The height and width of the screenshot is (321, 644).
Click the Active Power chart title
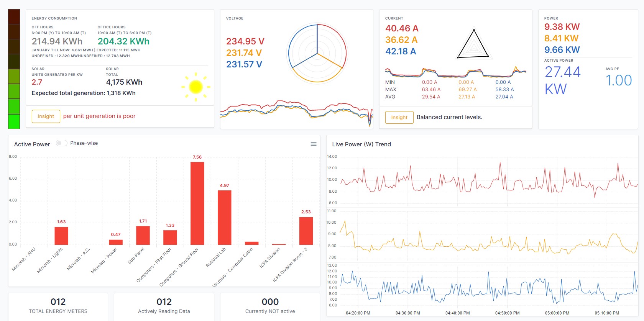(x=32, y=144)
